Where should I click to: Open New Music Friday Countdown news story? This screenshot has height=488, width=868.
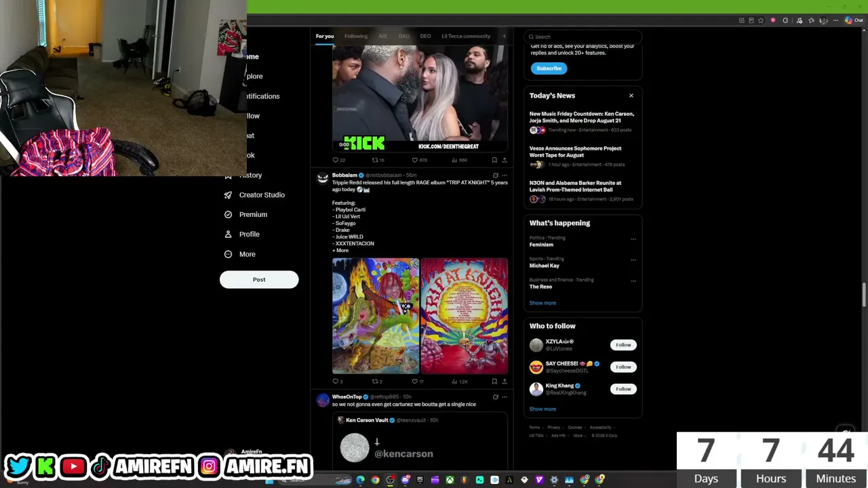tap(582, 121)
